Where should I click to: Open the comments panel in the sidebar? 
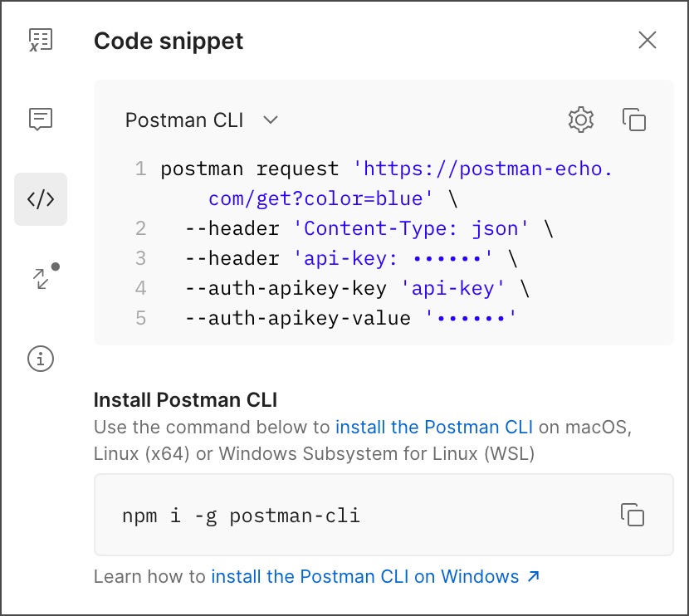coord(40,120)
